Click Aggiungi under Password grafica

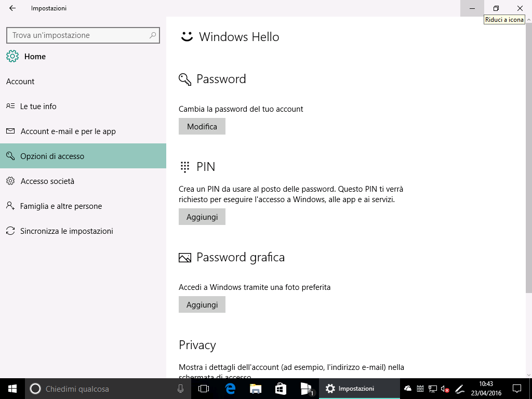pos(202,304)
